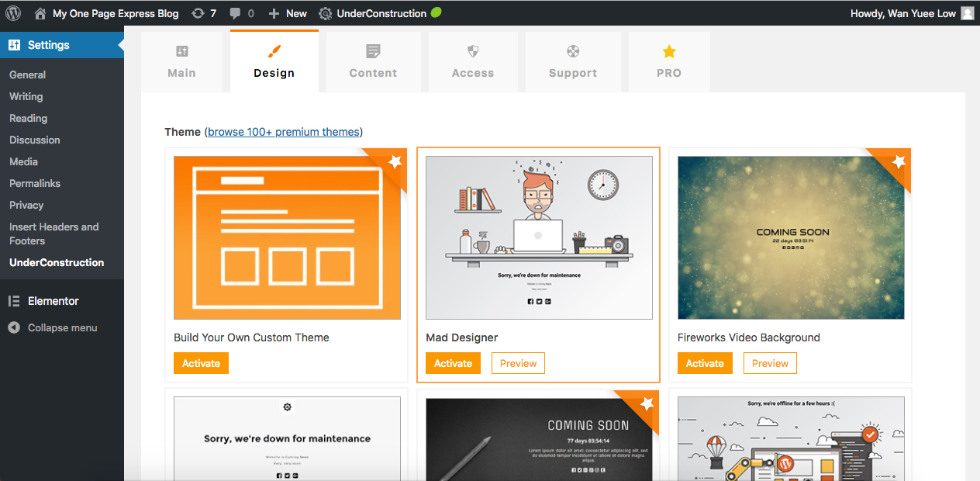Preview Fireworks Video Background theme

[770, 363]
